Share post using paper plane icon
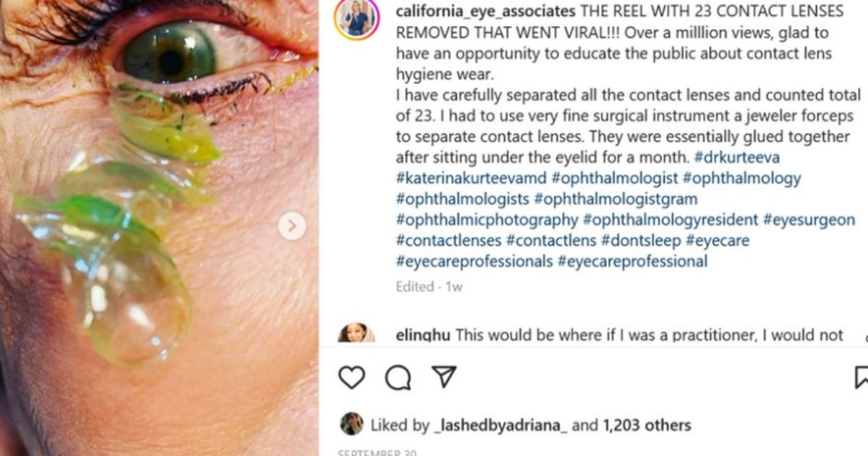 pyautogui.click(x=443, y=376)
